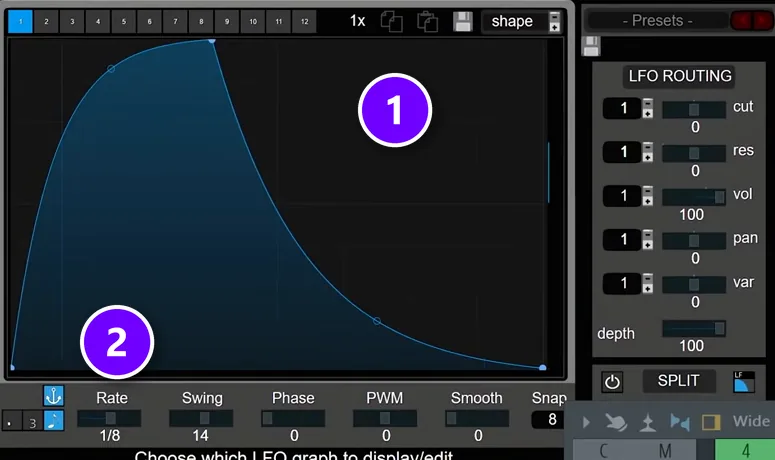This screenshot has width=775, height=460.
Task: Click the plus on the var LFO stepper
Action: click(x=647, y=289)
